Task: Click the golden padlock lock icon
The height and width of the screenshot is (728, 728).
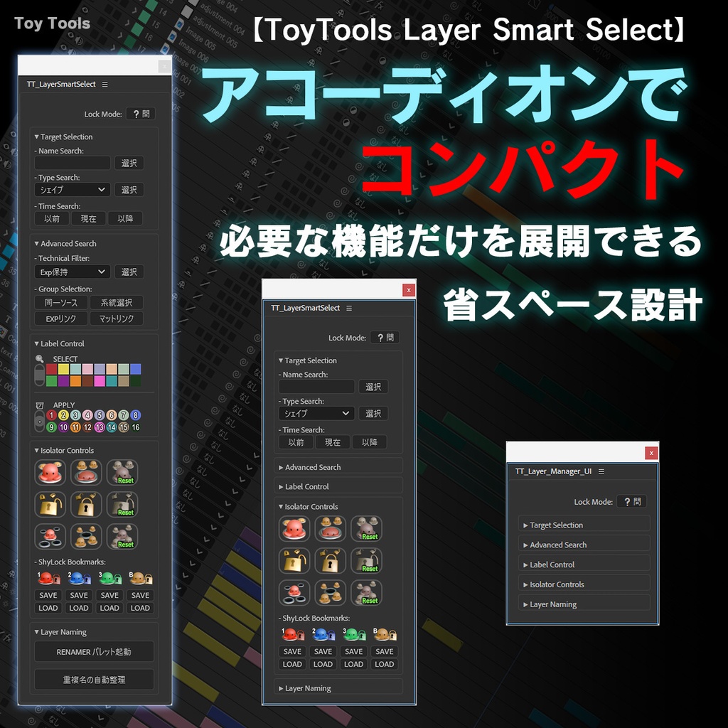Action: coord(86,505)
